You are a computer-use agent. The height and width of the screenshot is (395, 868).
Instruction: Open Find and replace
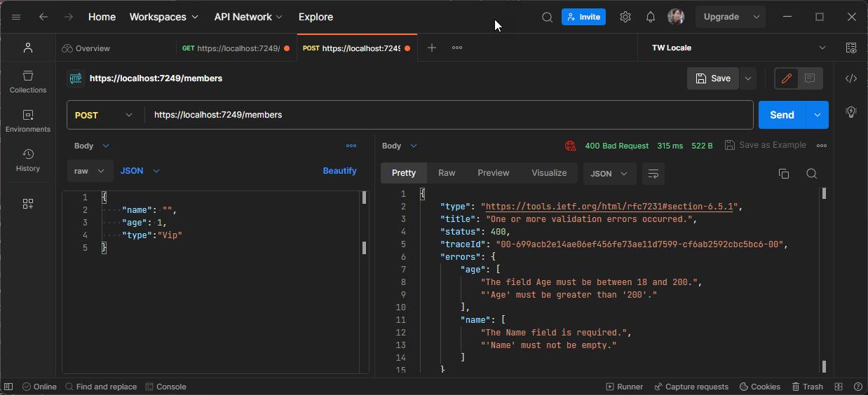[101, 387]
